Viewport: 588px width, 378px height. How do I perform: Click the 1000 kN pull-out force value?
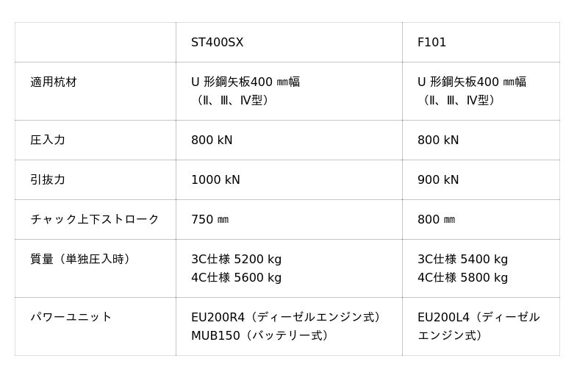click(x=215, y=179)
